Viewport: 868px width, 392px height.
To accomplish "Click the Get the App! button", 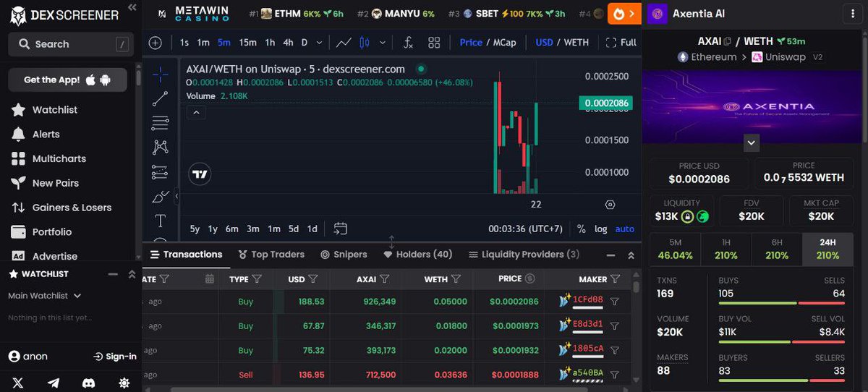I will (67, 80).
